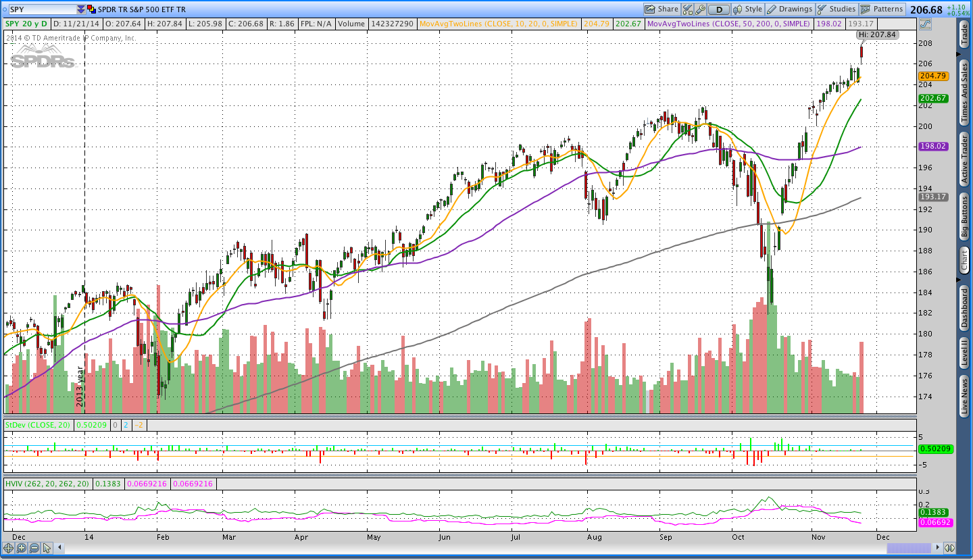
Task: Click the green 0.1383 HVIV bubble
Action: pyautogui.click(x=933, y=513)
